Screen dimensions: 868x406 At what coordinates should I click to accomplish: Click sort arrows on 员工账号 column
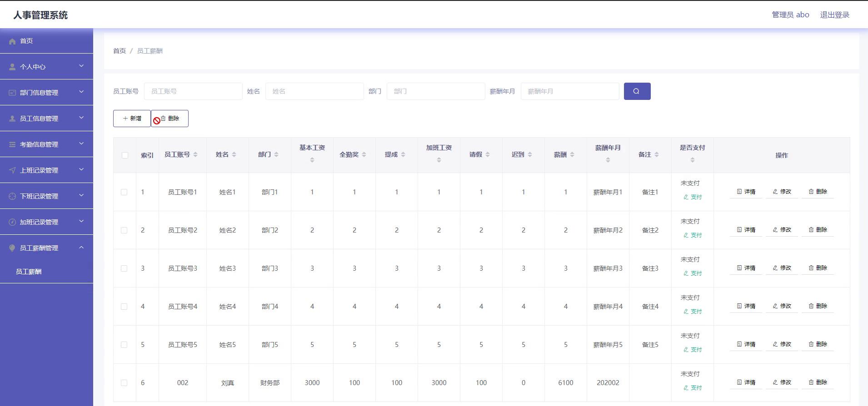pyautogui.click(x=195, y=155)
